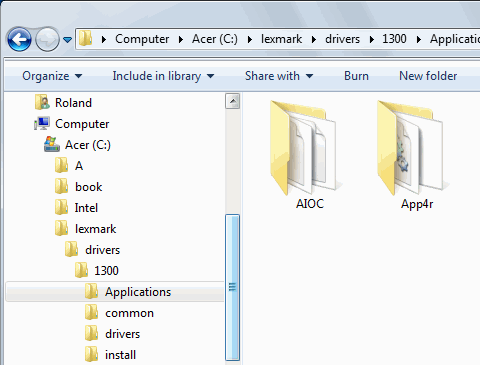Click Burn in the toolbar

tap(356, 76)
